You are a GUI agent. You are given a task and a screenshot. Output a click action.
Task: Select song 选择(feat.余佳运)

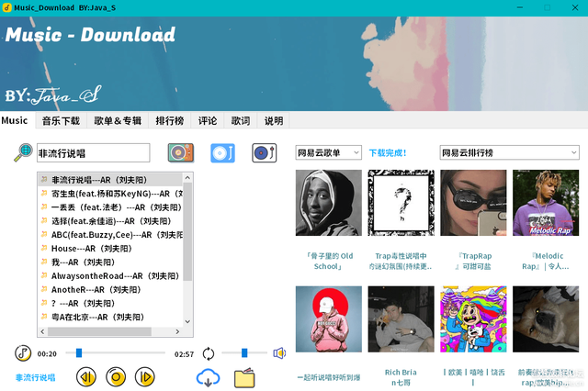pyautogui.click(x=110, y=221)
